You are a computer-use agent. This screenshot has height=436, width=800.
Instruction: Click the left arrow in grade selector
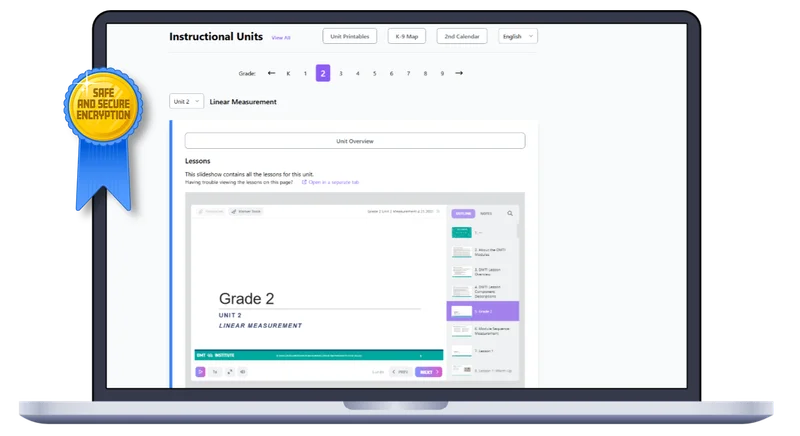point(271,73)
